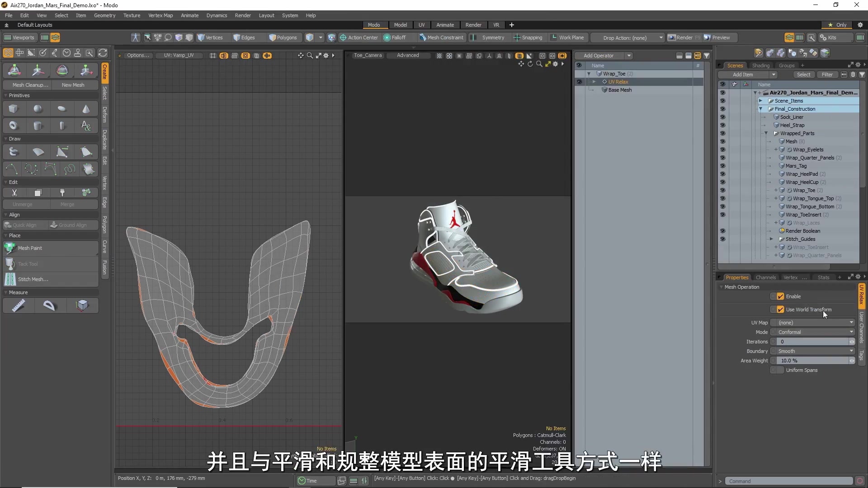Click the New Mesh button
Viewport: 868px width, 488px height.
click(73, 84)
